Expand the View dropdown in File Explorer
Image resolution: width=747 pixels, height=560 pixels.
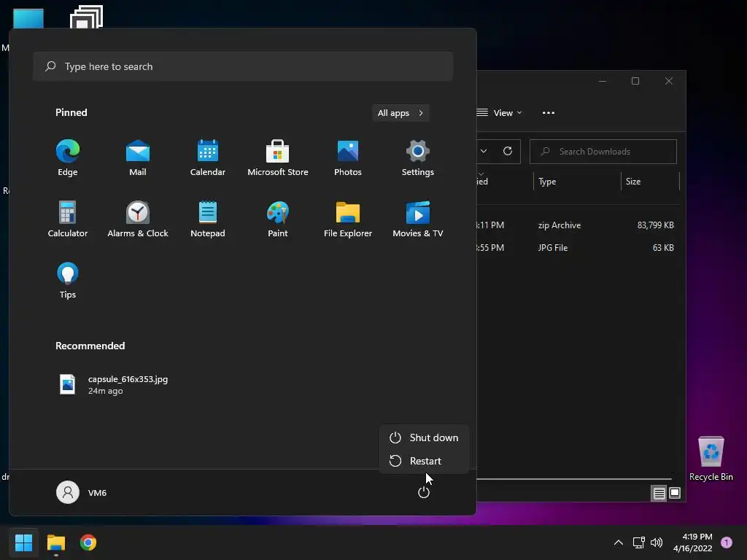point(500,113)
